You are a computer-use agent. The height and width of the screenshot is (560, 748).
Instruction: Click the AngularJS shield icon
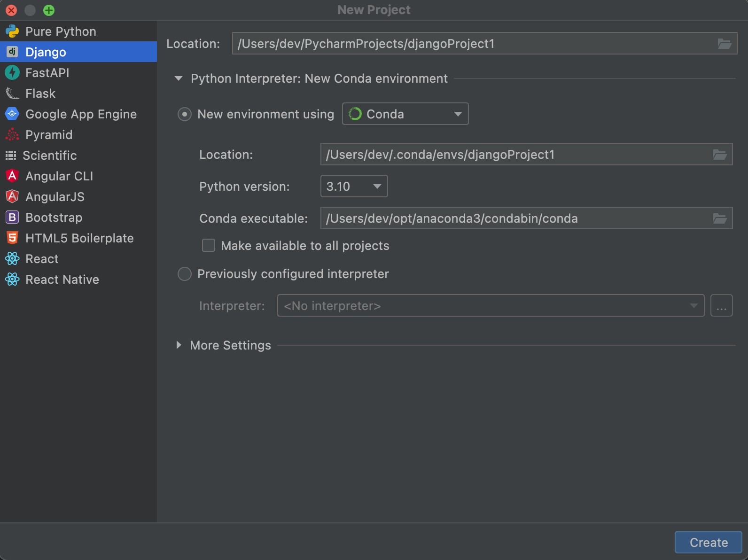12,196
